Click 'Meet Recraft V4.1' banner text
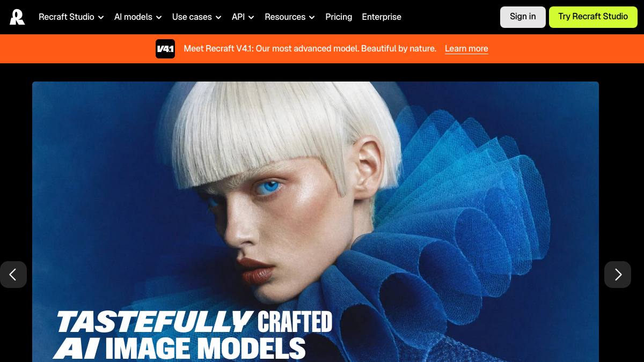This screenshot has height=362, width=644. 310,49
